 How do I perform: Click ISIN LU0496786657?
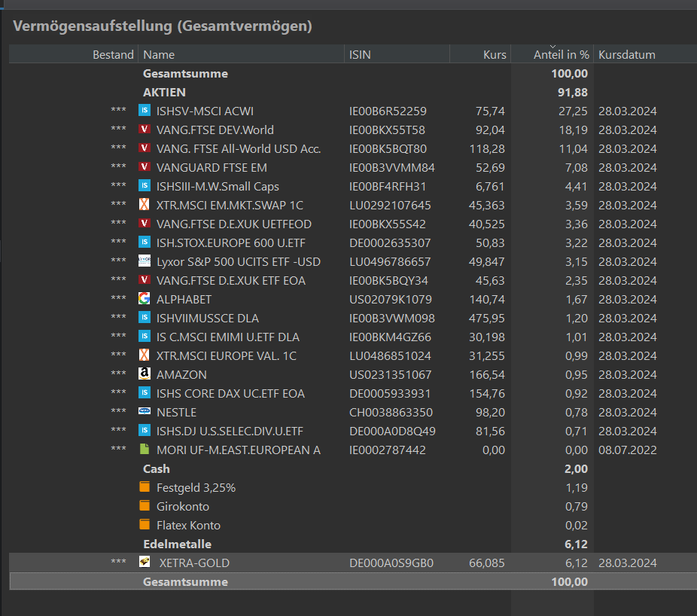pos(390,261)
